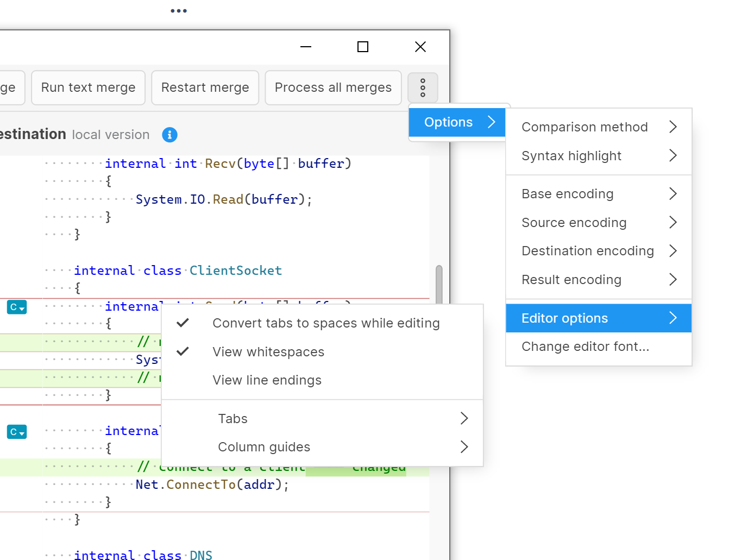Viewport: 735px width, 560px height.
Task: Click the lower C conflict marker icon
Action: click(16, 432)
